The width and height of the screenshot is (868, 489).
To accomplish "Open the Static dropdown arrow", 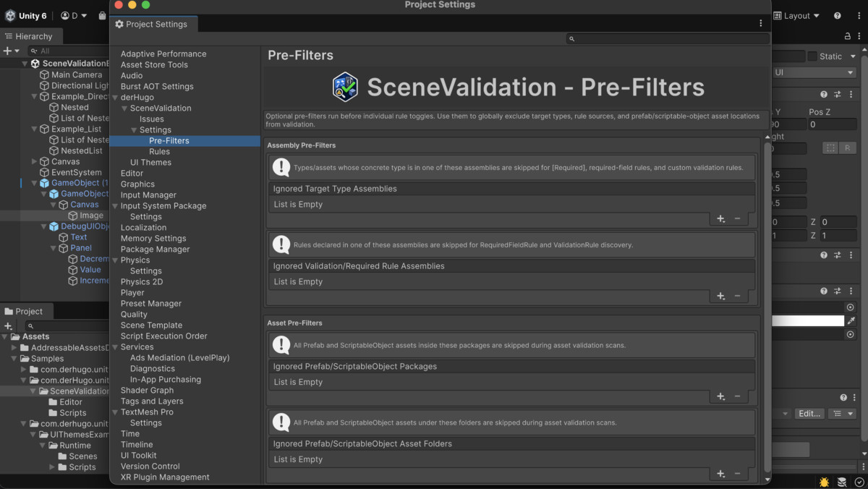I will point(853,56).
